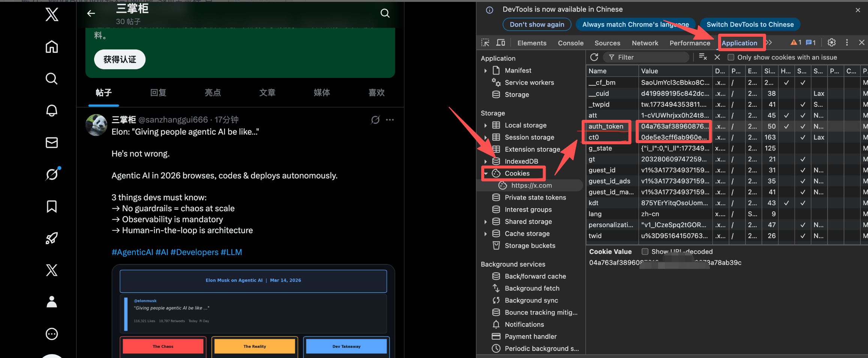Image resolution: width=868 pixels, height=358 pixels.
Task: Open Profile person icon in X sidebar
Action: [52, 302]
